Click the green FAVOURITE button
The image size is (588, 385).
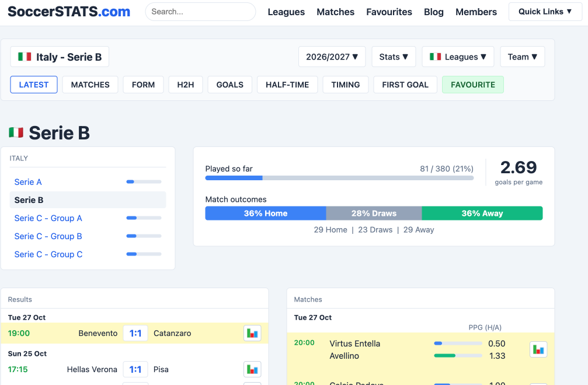(x=473, y=85)
